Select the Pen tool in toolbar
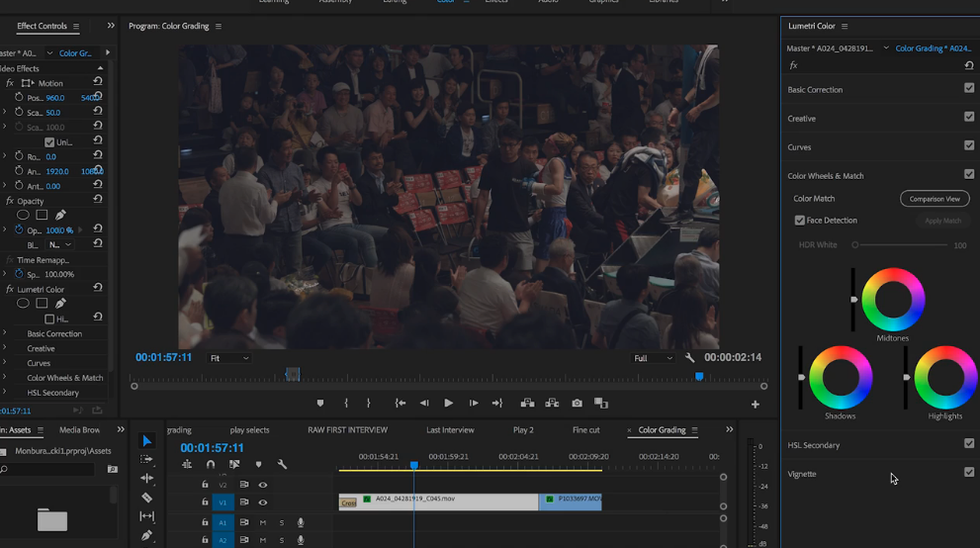980x548 pixels. point(147,535)
